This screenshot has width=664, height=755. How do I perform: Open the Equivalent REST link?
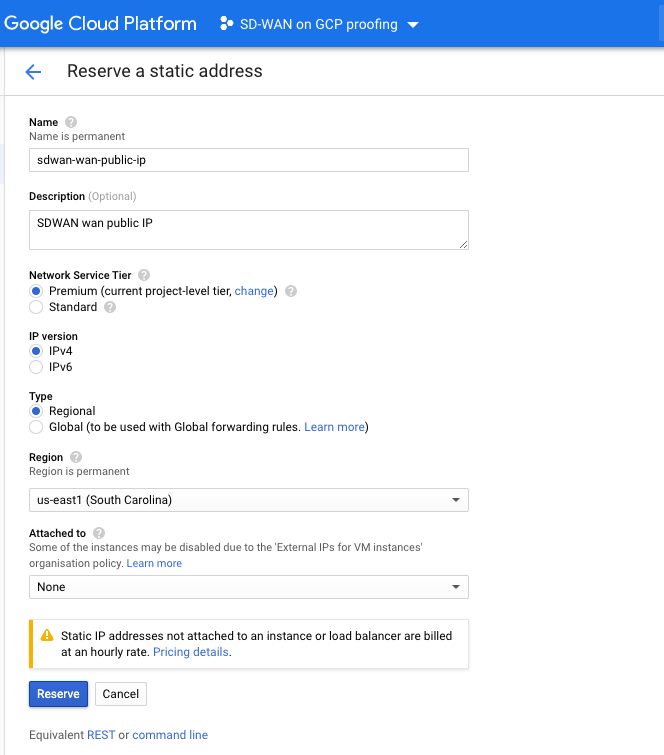101,735
